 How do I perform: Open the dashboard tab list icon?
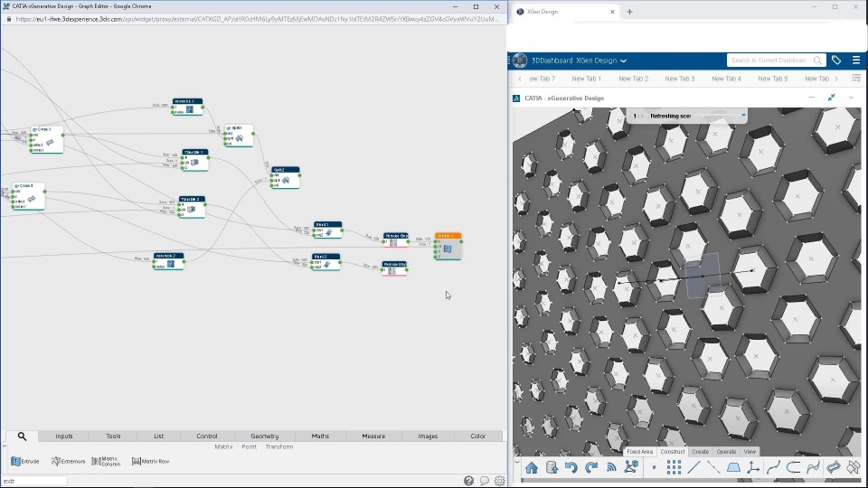856,79
